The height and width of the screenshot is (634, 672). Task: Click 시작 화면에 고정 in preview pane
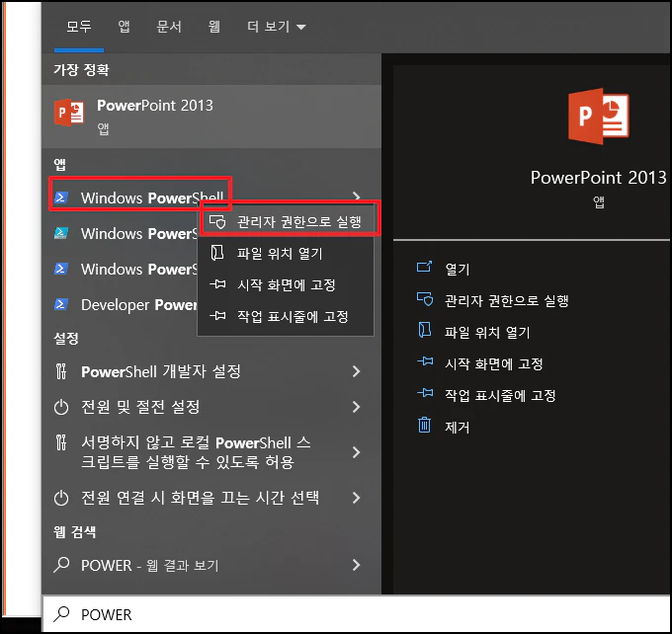point(494,364)
